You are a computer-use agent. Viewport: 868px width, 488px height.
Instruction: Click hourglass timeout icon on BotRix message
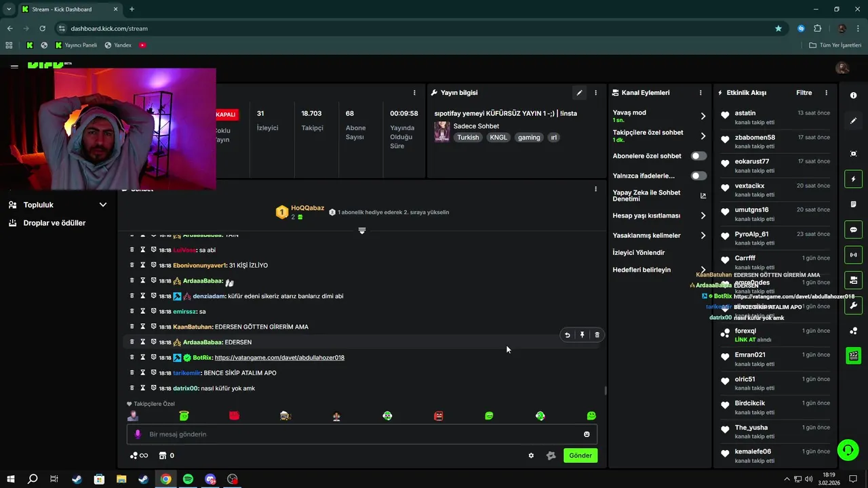pos(143,357)
